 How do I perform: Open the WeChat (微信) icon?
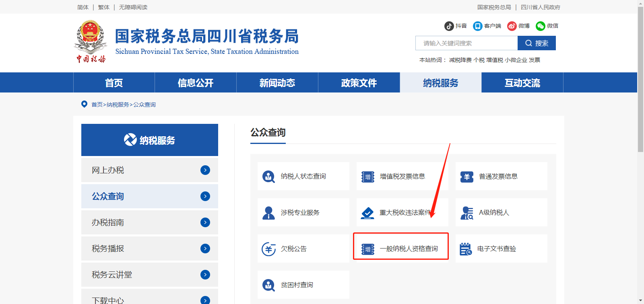[x=540, y=26]
